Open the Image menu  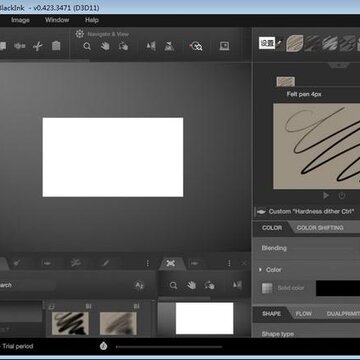(x=20, y=20)
